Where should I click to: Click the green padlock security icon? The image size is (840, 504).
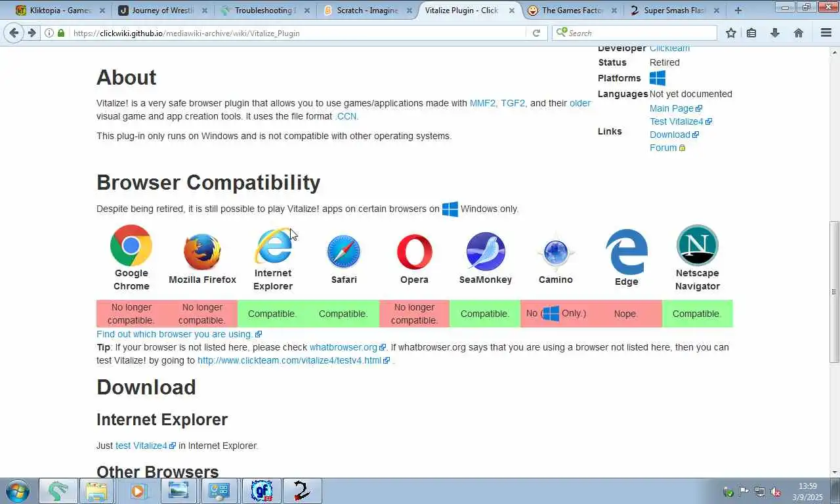[61, 33]
